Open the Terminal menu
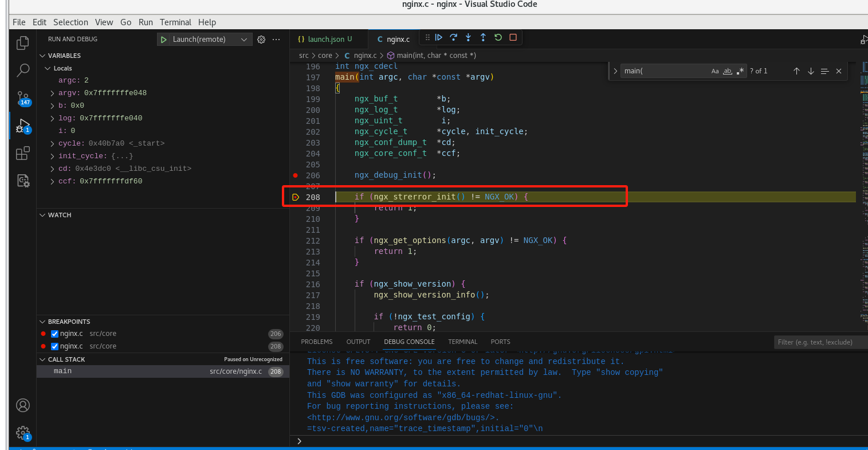The height and width of the screenshot is (450, 868). (x=175, y=22)
